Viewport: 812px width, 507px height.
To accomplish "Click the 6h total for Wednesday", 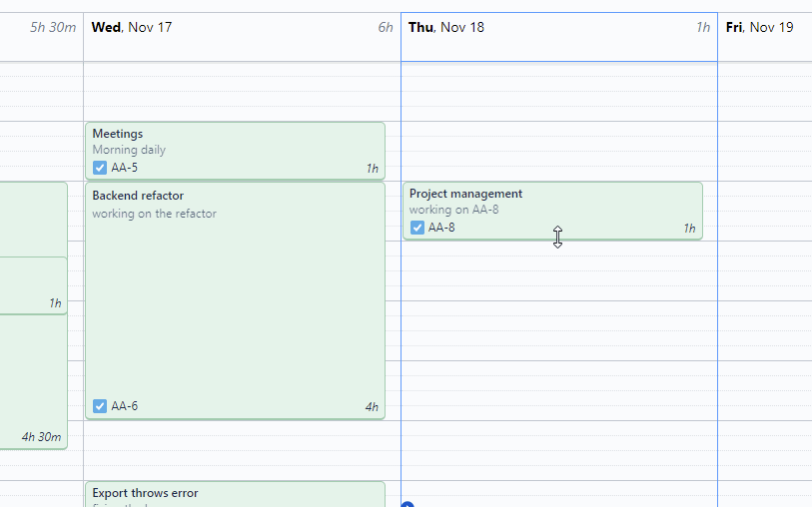I will coord(385,28).
